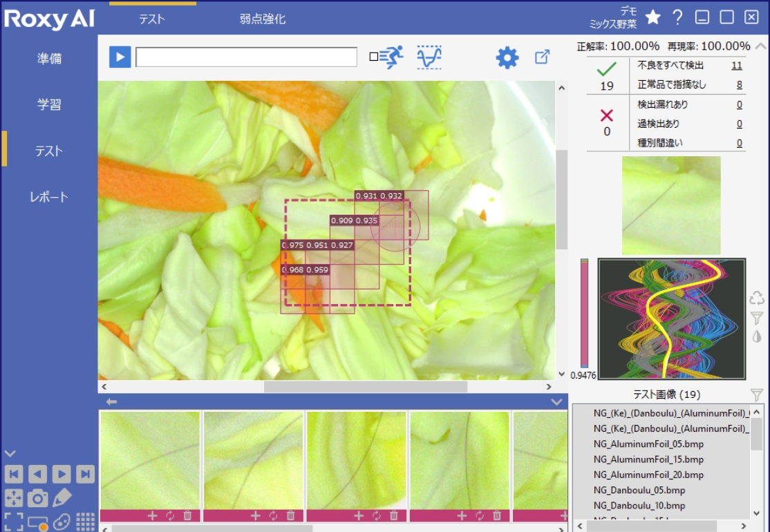Collapse the thumbnail strip with the chevron

[x=556, y=402]
